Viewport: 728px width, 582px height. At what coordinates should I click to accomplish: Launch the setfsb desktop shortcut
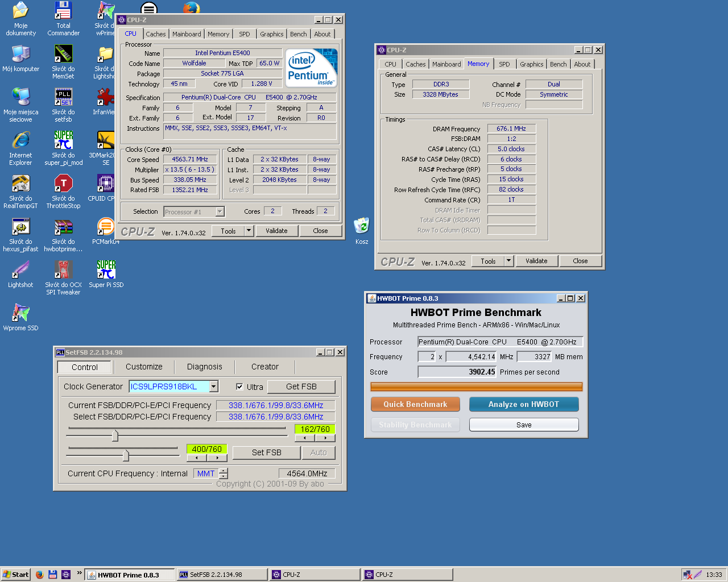tap(63, 105)
